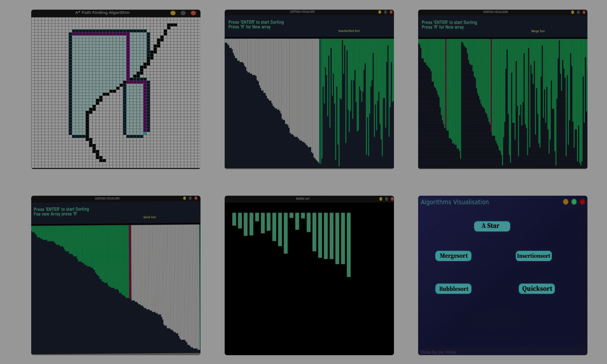The image size is (607, 364).
Task: Click green dot on Algorithms Visualisation window
Action: tap(574, 202)
